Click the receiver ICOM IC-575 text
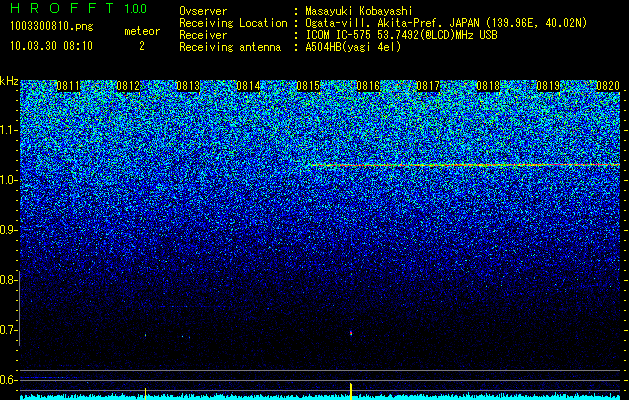Screen dimensions: 629x400 340,35
